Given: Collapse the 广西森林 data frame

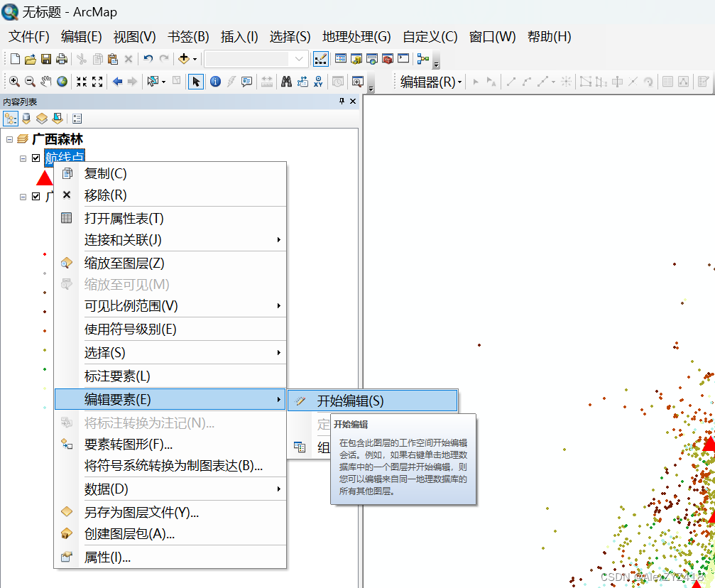Looking at the screenshot, I should pyautogui.click(x=9, y=139).
